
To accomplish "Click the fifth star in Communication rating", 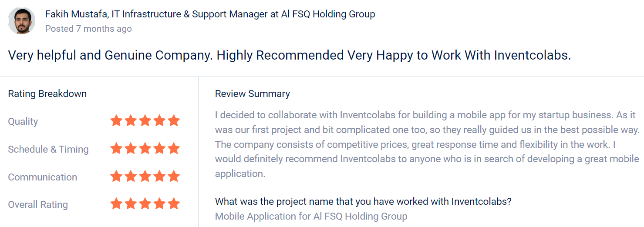I will [x=174, y=177].
